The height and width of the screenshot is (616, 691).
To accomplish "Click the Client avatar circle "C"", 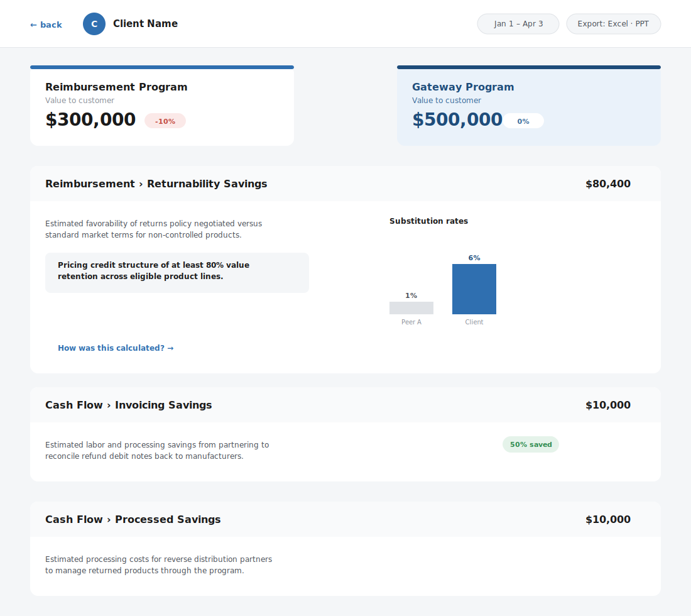I will [x=94, y=24].
